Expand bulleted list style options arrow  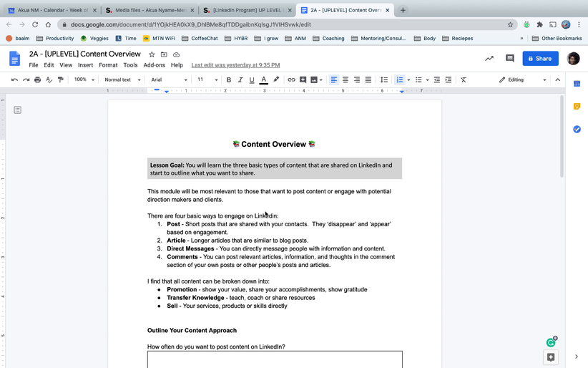tap(428, 79)
